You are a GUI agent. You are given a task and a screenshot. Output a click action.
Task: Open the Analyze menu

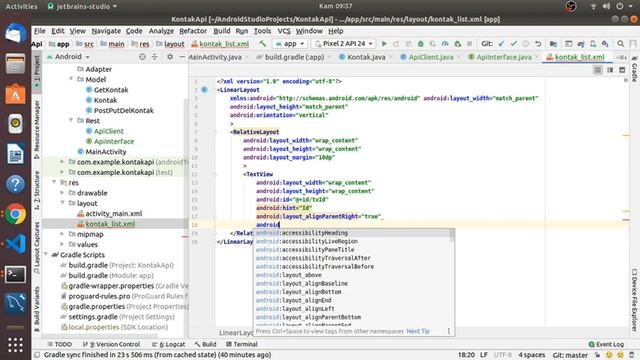click(161, 31)
